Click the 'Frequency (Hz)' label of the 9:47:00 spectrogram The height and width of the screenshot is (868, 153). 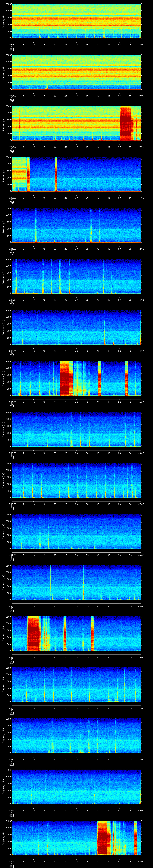pyautogui.click(x=3, y=531)
